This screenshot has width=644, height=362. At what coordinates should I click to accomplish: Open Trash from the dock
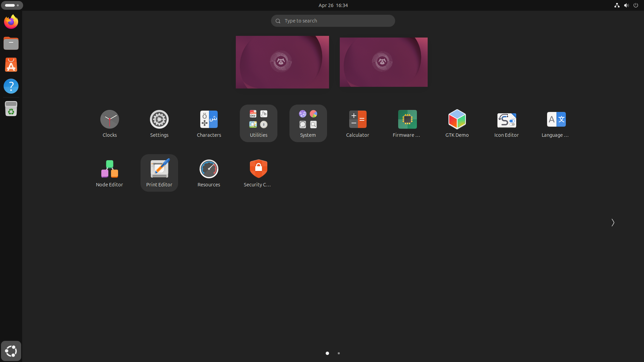(11, 109)
